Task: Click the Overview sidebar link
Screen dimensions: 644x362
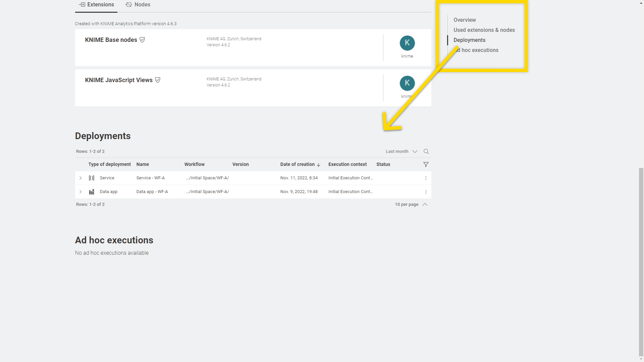Action: (465, 19)
